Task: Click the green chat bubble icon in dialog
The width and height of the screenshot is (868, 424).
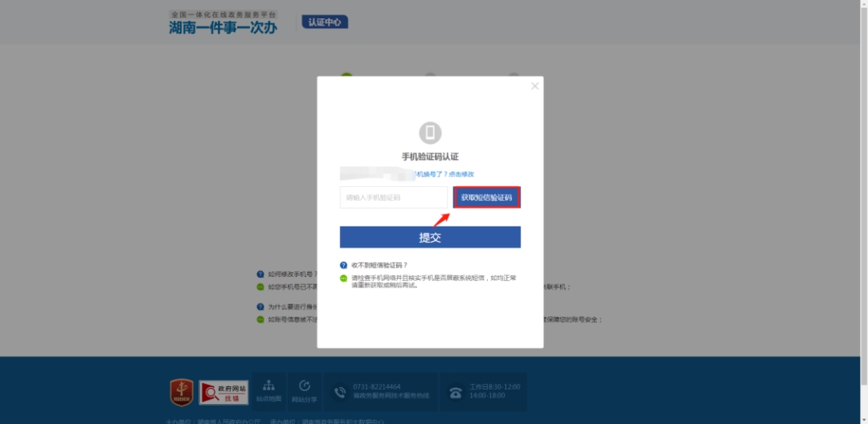Action: coord(343,278)
